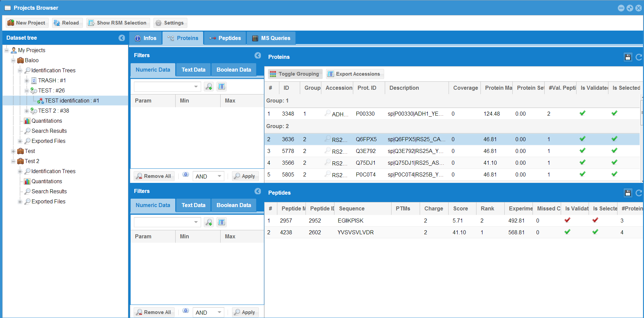This screenshot has height=318, width=644.
Task: Open Boolean Data tab in upper Filters
Action: click(234, 70)
